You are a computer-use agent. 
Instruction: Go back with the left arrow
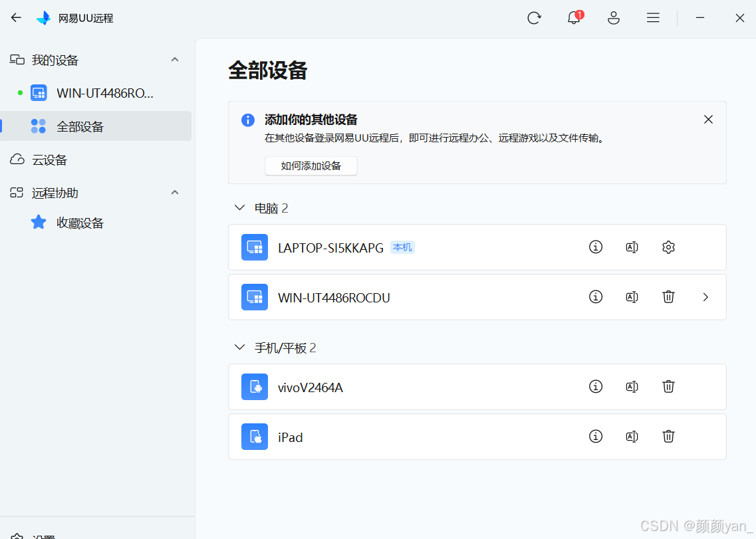(x=17, y=18)
